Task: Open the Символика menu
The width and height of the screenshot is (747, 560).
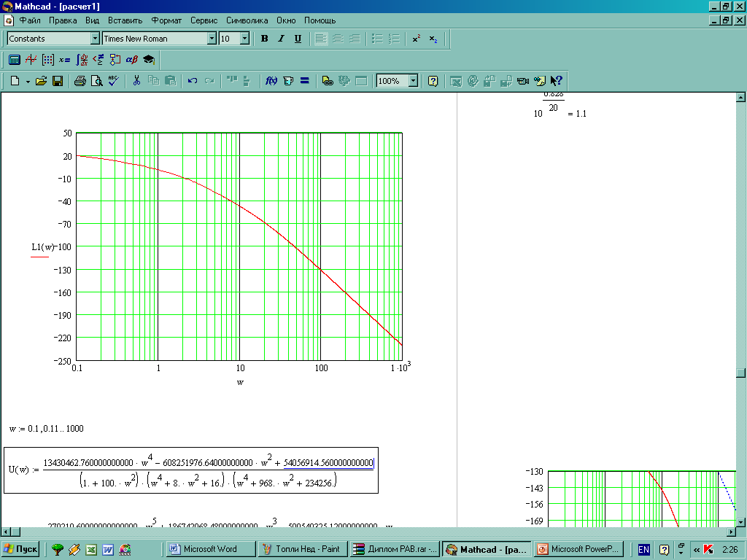Action: pyautogui.click(x=247, y=20)
